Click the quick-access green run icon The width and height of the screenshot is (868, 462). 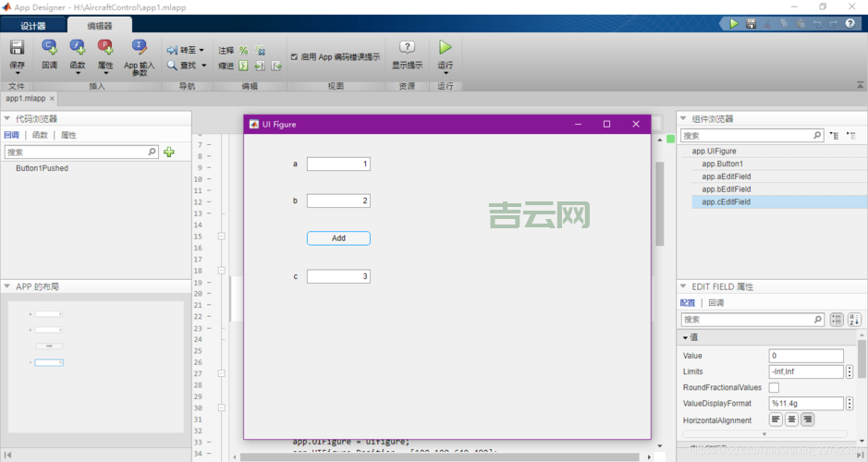tap(734, 24)
